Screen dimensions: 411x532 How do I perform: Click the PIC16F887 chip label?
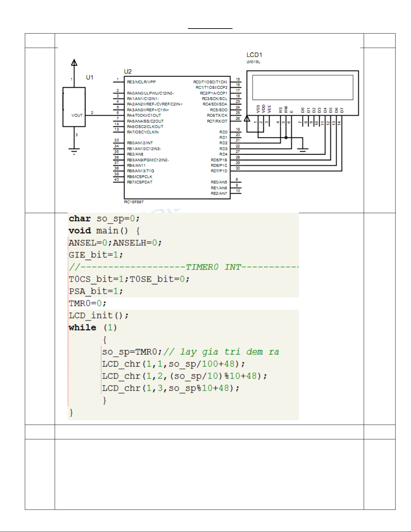click(x=134, y=202)
